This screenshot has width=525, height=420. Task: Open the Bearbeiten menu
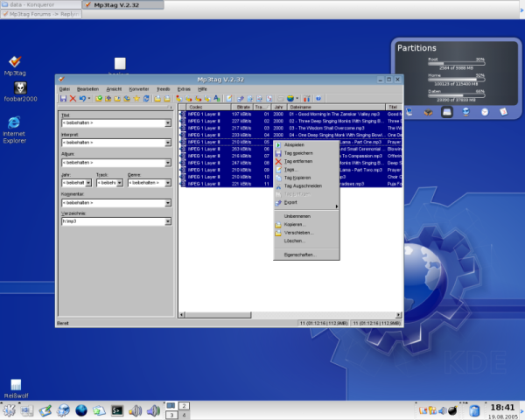87,89
